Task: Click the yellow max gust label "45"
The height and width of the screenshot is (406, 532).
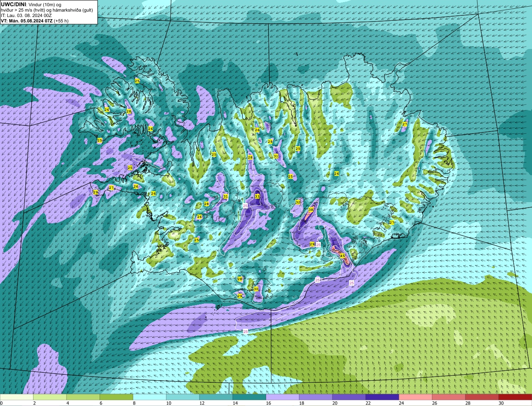Action: 342,256
